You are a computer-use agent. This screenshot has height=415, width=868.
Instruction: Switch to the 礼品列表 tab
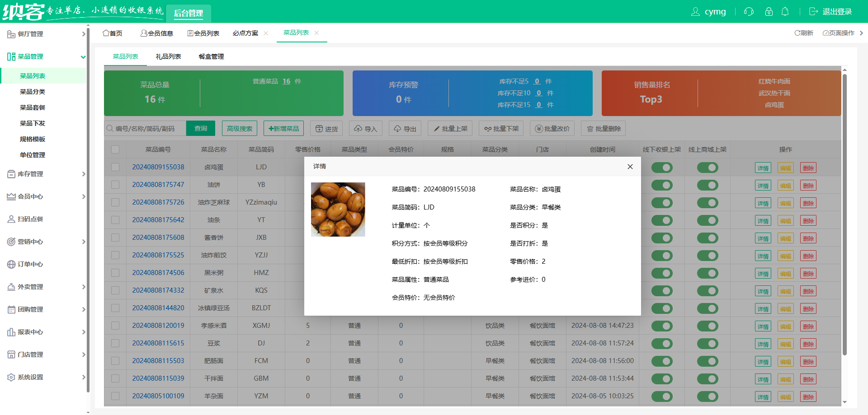168,56
